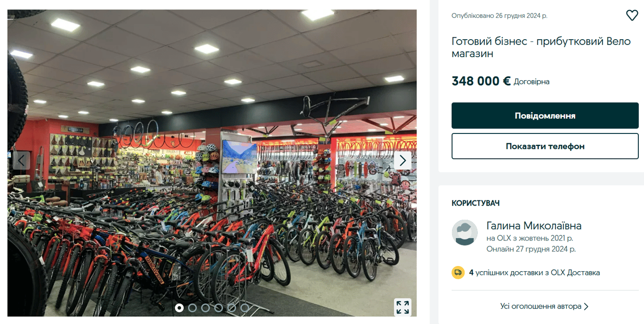
Task: Click the seller's avatar icon
Action: coord(465,233)
